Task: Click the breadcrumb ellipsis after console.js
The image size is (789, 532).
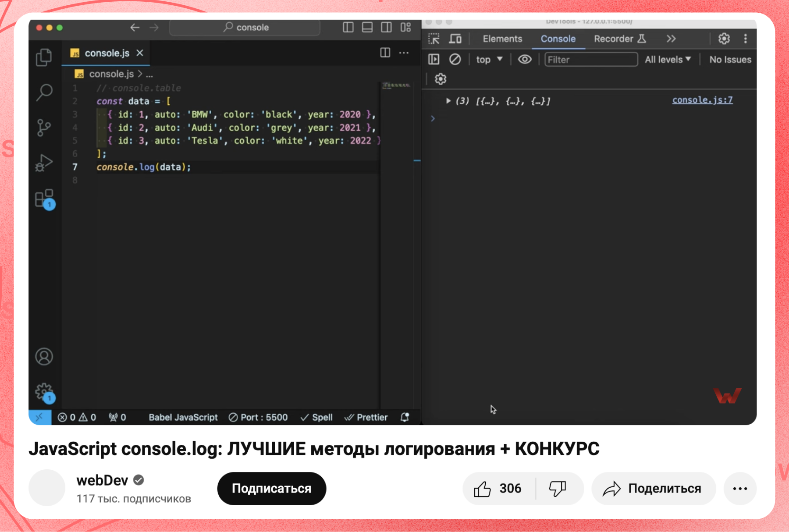Action: (x=149, y=74)
